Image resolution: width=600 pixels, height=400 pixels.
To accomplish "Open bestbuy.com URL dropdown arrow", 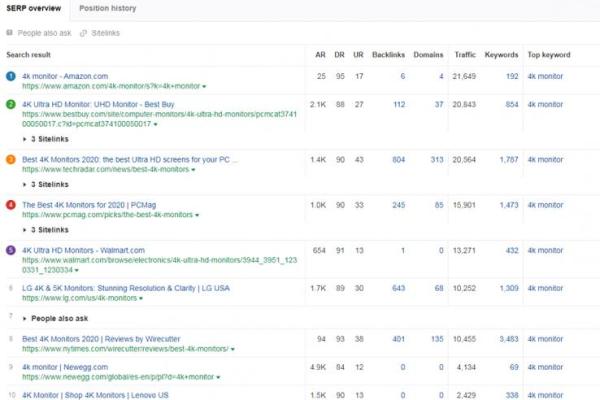I will coord(155,124).
